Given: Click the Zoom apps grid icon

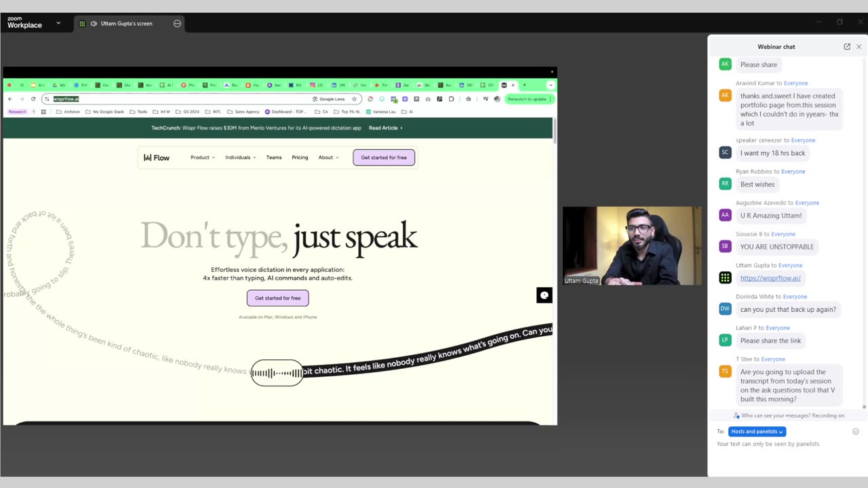Looking at the screenshot, I should tap(82, 23).
